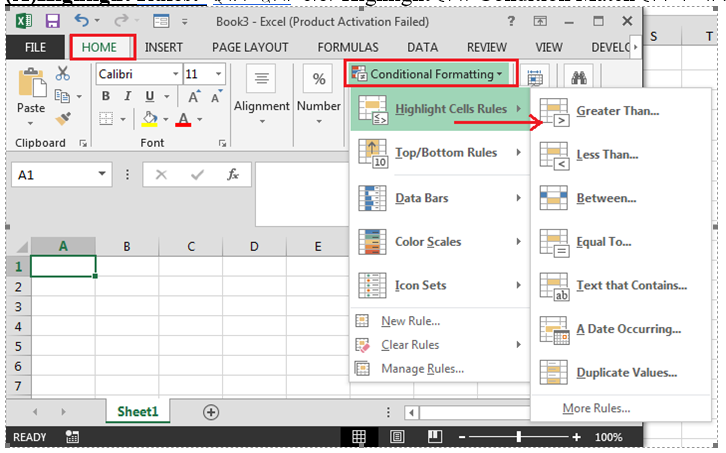Click the yellow Fill Color button
726x453 pixels.
(x=149, y=120)
